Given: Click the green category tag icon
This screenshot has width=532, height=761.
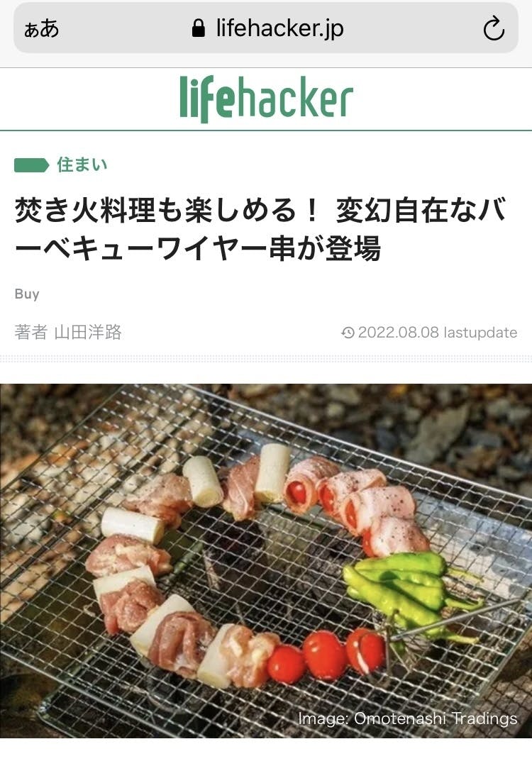Looking at the screenshot, I should click(31, 165).
